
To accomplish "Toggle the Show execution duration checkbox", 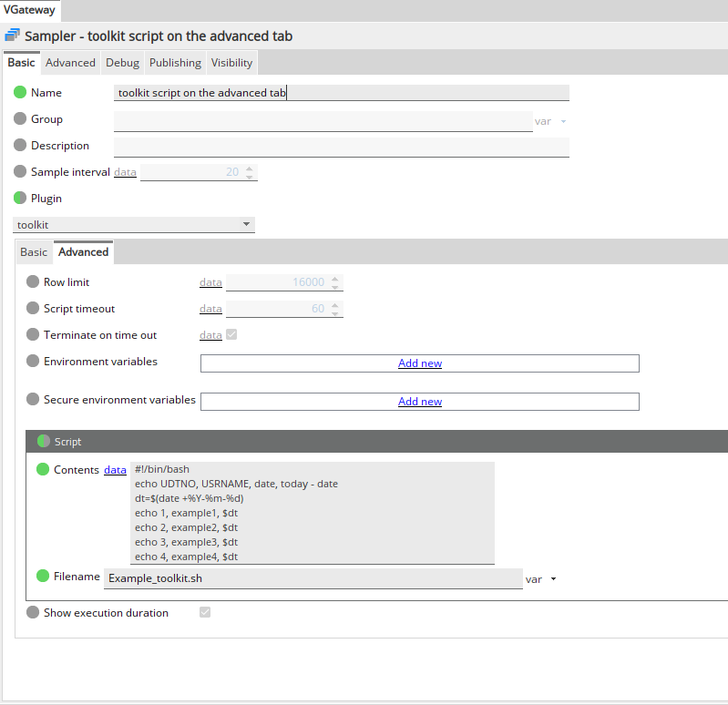I will click(x=205, y=613).
